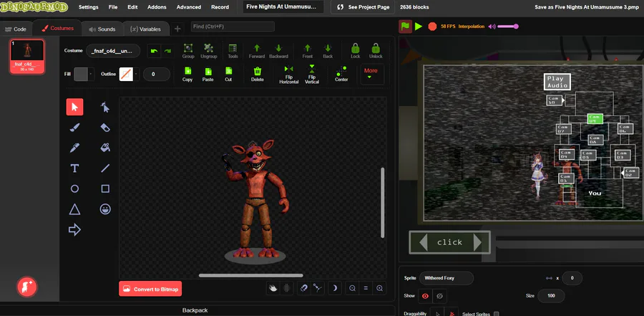This screenshot has width=644, height=316.
Task: Cut the selection
Action: point(228,74)
